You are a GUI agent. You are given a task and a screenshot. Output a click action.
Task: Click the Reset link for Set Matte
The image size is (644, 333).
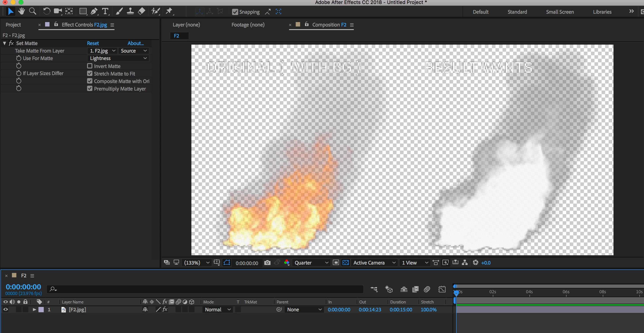(93, 43)
